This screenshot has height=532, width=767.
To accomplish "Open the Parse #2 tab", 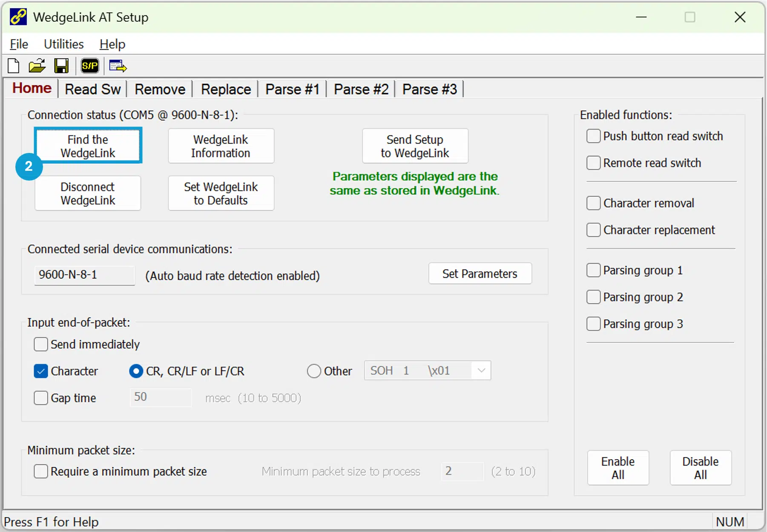I will pos(361,89).
